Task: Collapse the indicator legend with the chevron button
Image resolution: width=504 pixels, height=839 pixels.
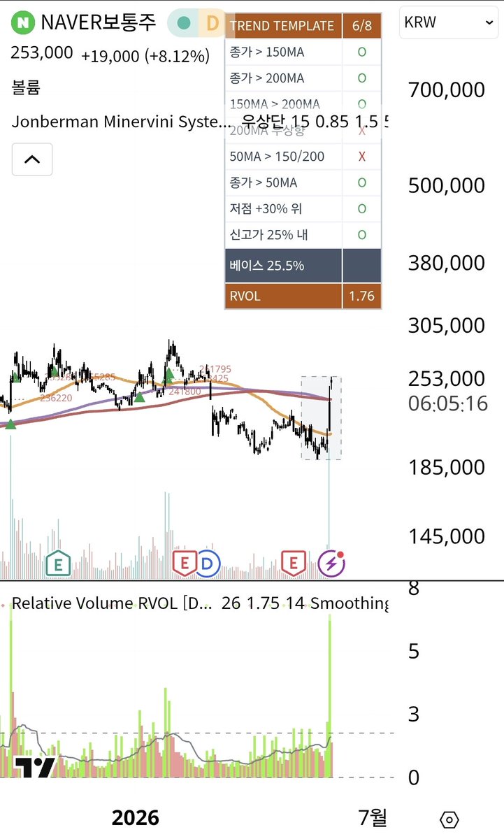Action: (x=31, y=159)
